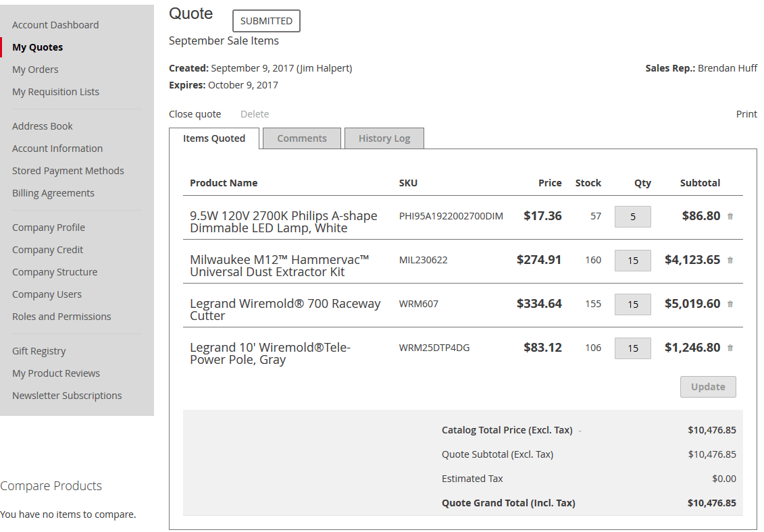Screen dimensions: 764x532
Task: Click the SUBMITTED status badge
Action: [x=266, y=21]
